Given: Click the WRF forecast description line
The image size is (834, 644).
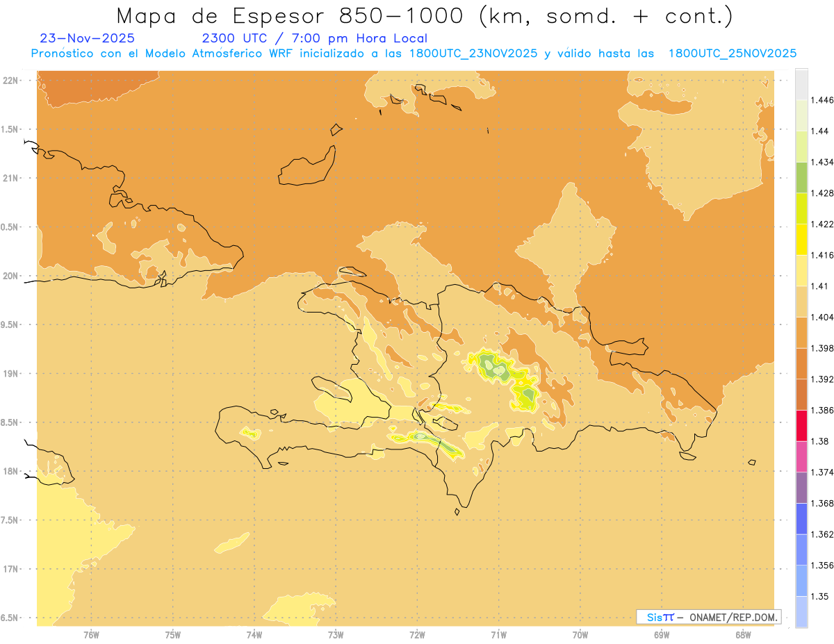Looking at the screenshot, I should [414, 53].
